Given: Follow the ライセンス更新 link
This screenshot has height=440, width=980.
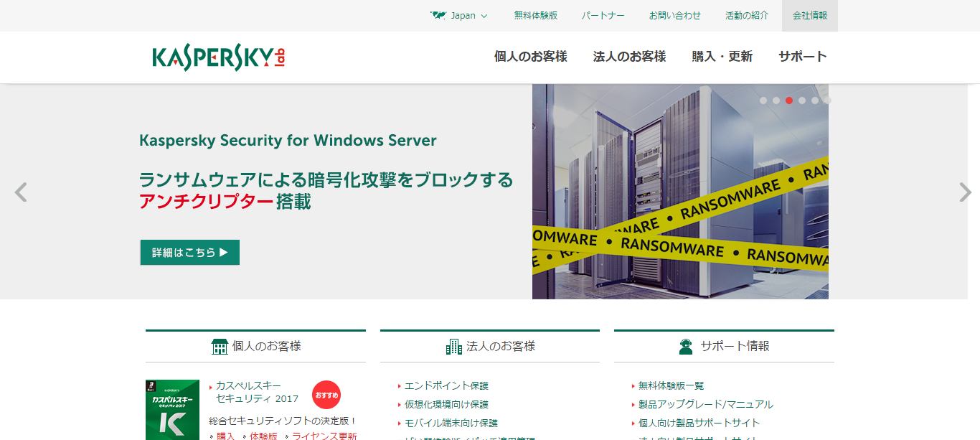Looking at the screenshot, I should (324, 436).
